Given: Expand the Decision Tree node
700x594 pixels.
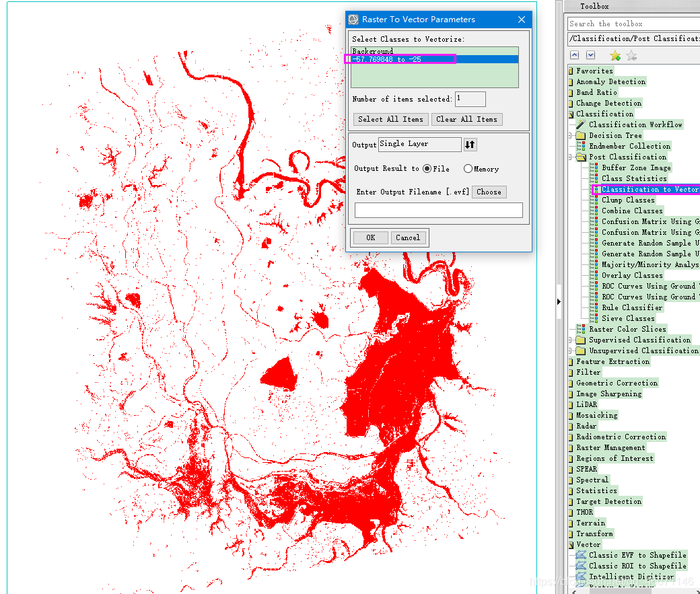Looking at the screenshot, I should pyautogui.click(x=571, y=135).
